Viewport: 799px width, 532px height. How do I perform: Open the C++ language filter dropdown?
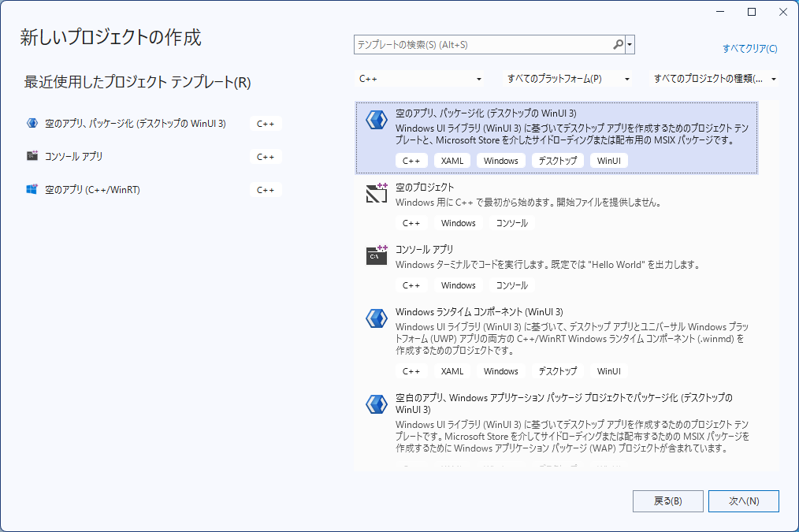pyautogui.click(x=419, y=79)
